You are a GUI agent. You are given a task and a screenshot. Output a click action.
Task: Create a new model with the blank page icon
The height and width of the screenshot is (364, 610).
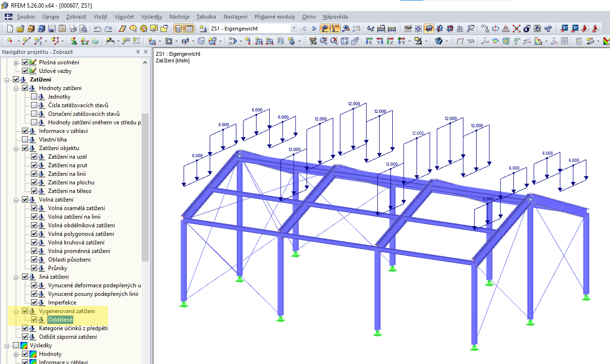pos(10,29)
